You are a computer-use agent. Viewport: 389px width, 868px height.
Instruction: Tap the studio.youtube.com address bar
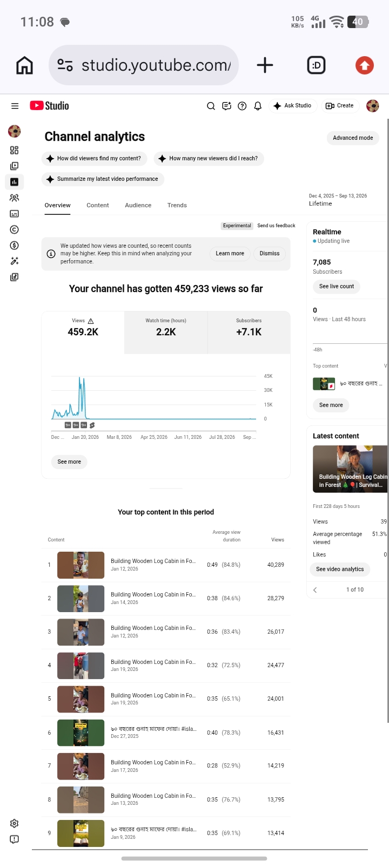[144, 65]
